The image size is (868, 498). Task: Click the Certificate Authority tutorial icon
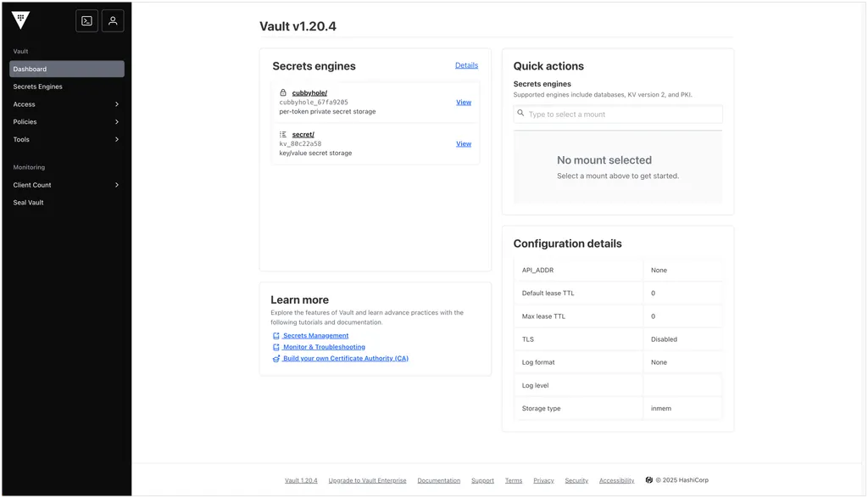pos(275,358)
